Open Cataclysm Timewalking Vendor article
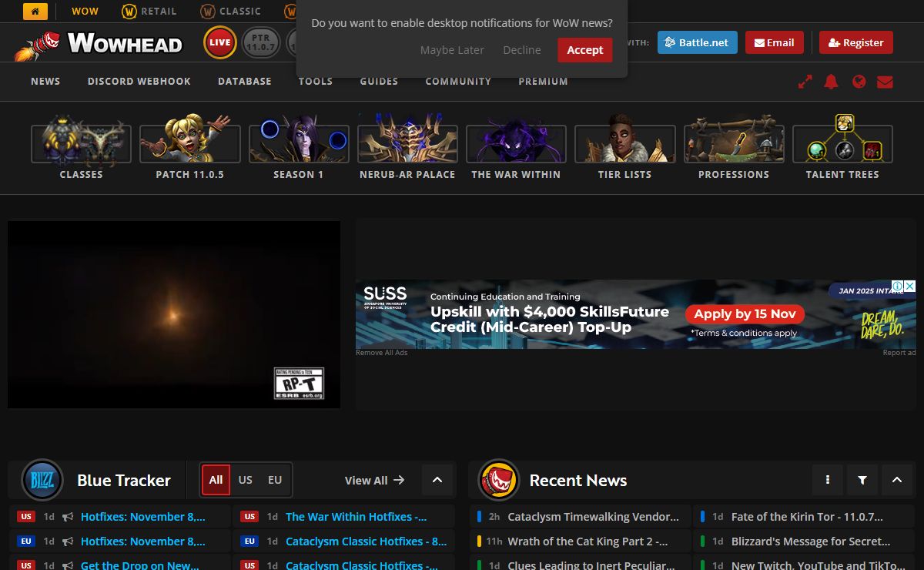Screen dimensions: 924x570 pos(594,517)
